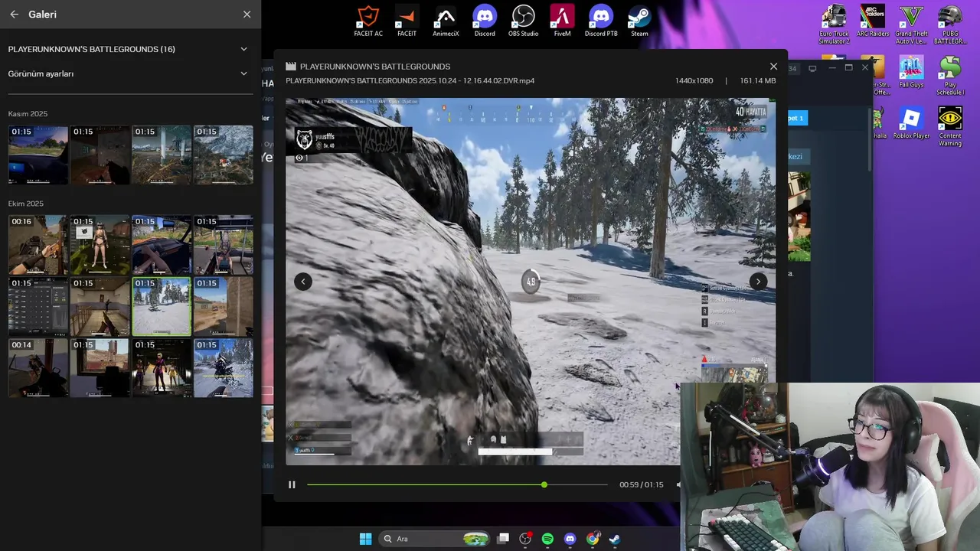Launch Play Schedule I desktop shortcut
The width and height of the screenshot is (980, 551).
point(950,76)
